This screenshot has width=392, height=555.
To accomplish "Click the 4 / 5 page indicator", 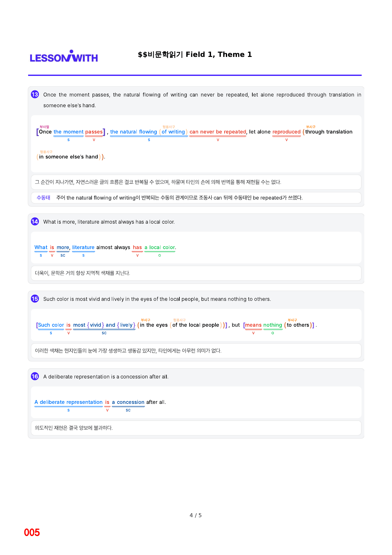I will pos(196,515).
